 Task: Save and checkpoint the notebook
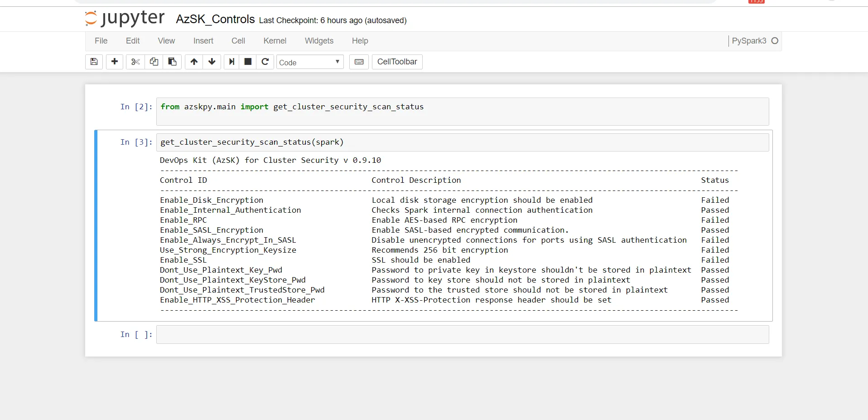coord(94,62)
